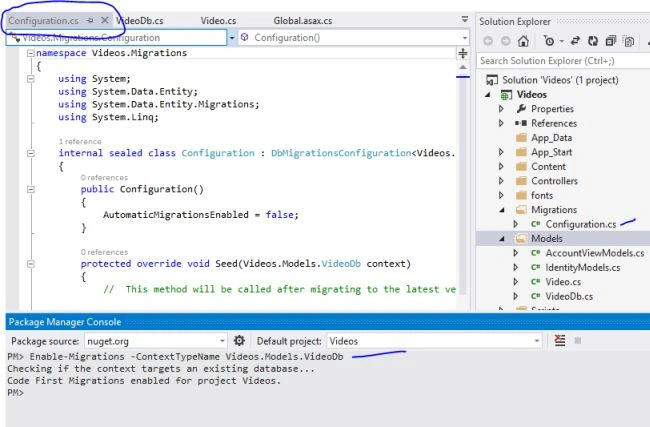650x427 pixels.
Task: Open the Configuration() member dropdown
Action: (465, 38)
